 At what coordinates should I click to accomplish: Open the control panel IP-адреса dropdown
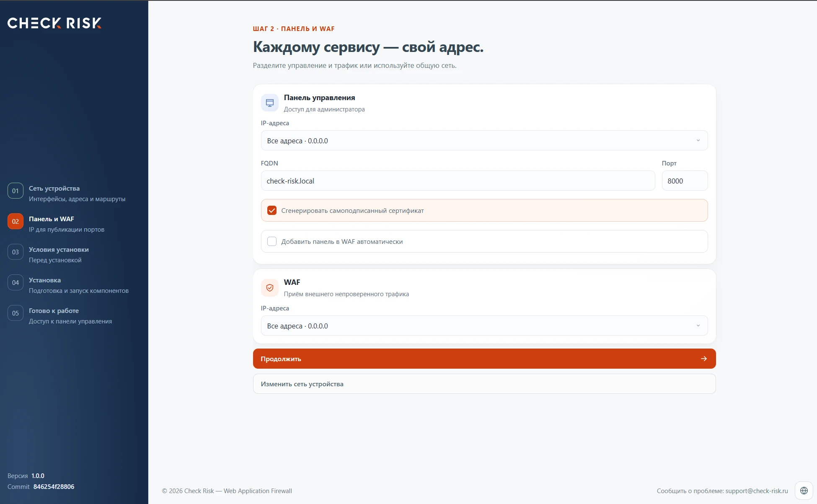click(x=484, y=140)
